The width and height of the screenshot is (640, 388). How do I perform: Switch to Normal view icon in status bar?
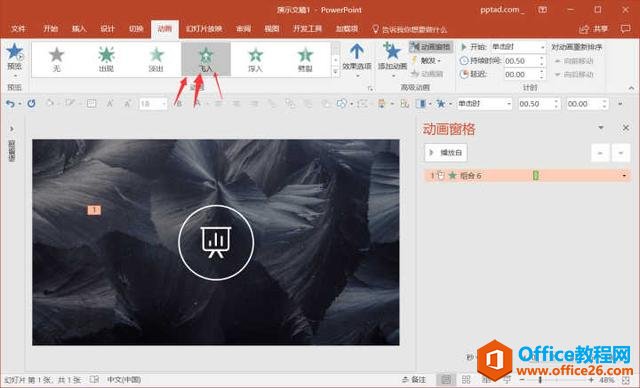tap(446, 380)
